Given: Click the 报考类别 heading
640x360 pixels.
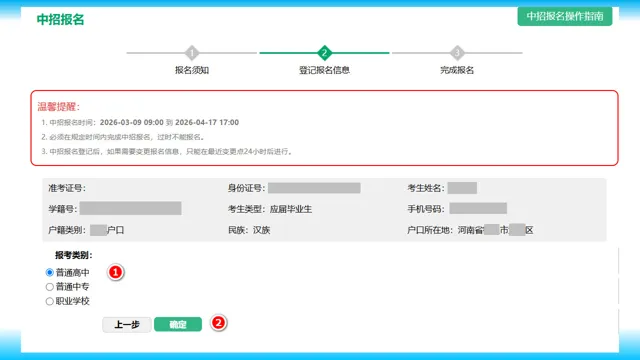Looking at the screenshot, I should pos(74,256).
